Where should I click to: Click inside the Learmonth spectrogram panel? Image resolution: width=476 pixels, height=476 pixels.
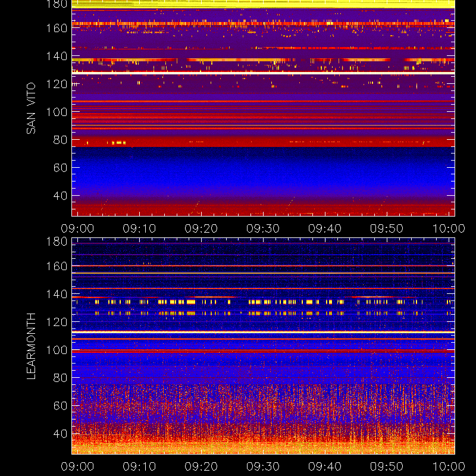[263, 346]
